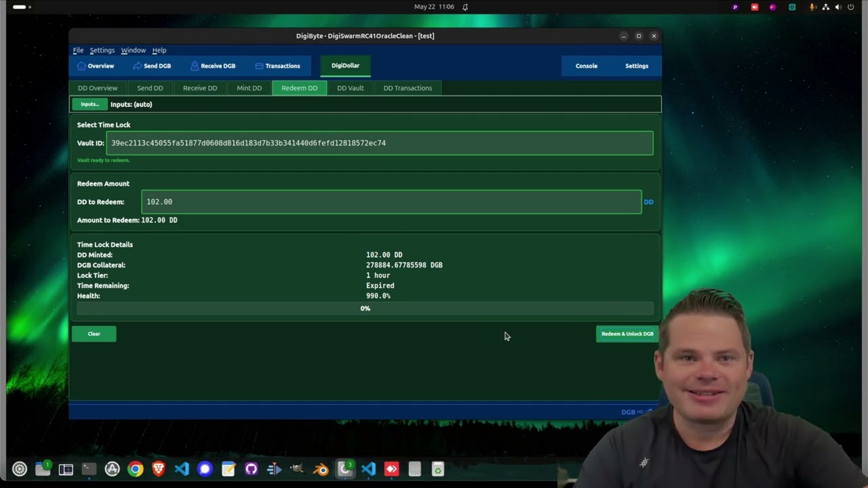868x488 pixels.
Task: Open the Receive DGB page
Action: pos(213,66)
